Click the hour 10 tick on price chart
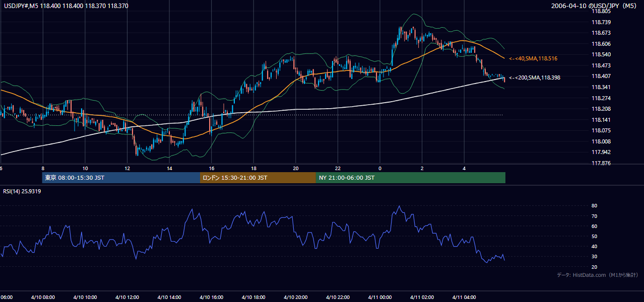644x302 pixels. coord(85,169)
